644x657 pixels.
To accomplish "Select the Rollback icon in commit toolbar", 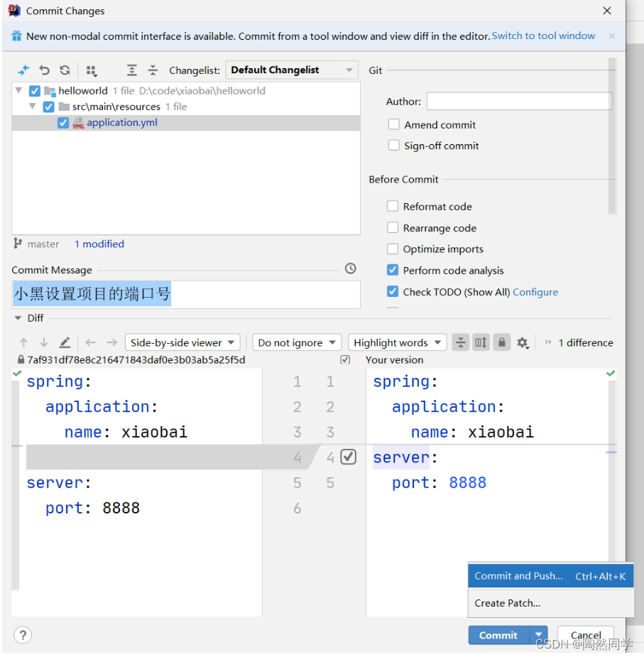I will pos(45,70).
